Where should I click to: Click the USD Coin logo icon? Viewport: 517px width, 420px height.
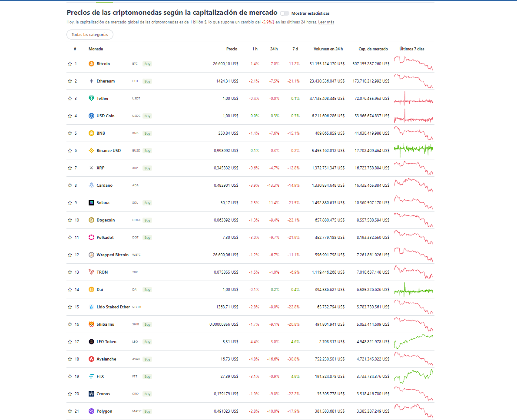91,116
